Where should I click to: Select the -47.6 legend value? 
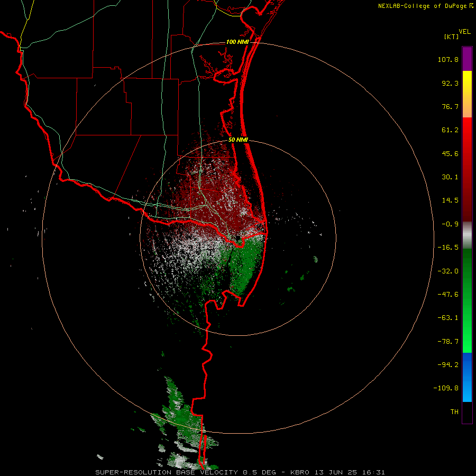tap(448, 295)
